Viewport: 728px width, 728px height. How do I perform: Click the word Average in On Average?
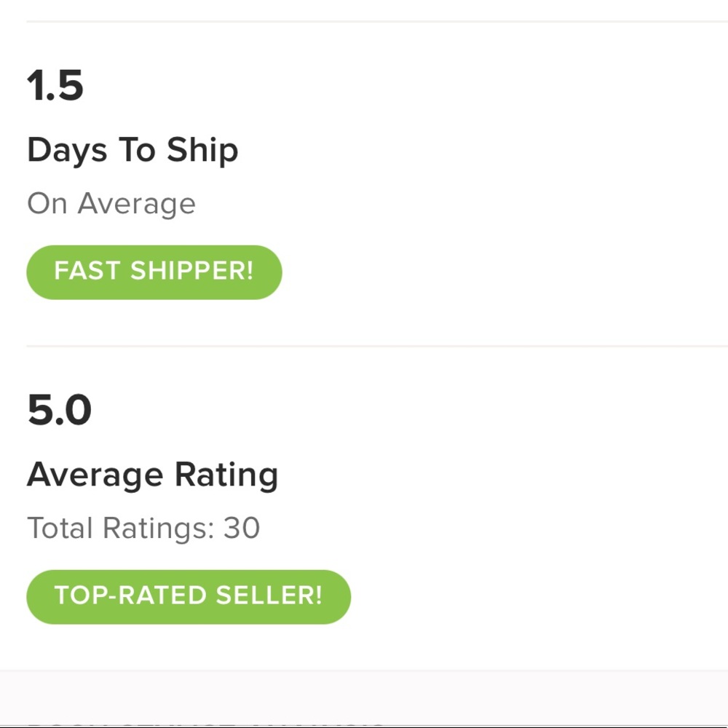tap(136, 204)
